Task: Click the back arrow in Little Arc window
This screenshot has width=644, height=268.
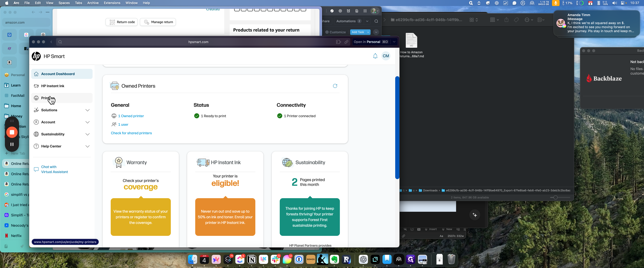Action: (x=51, y=42)
